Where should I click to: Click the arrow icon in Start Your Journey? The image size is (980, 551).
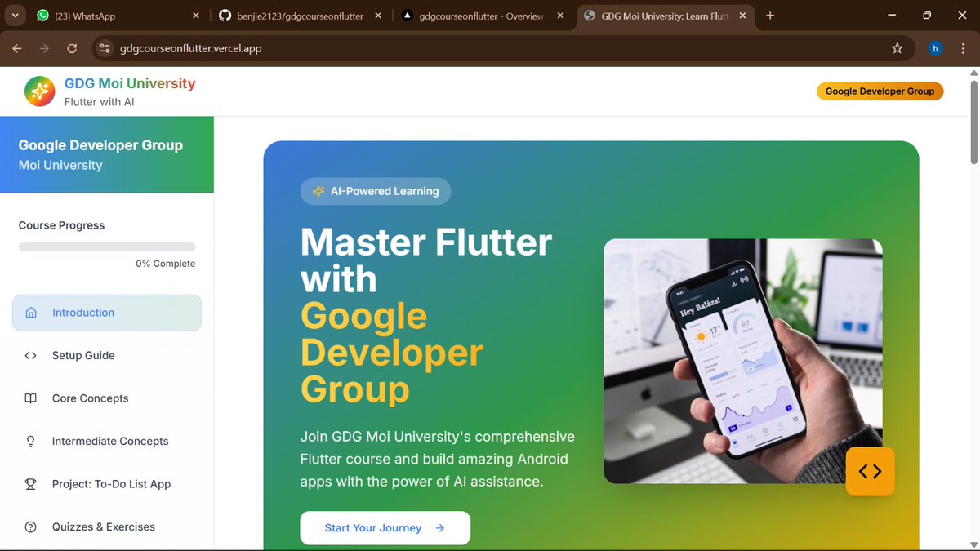click(x=440, y=528)
